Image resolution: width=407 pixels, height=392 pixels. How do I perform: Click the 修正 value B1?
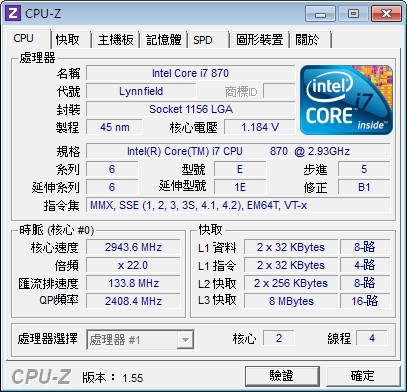(364, 187)
